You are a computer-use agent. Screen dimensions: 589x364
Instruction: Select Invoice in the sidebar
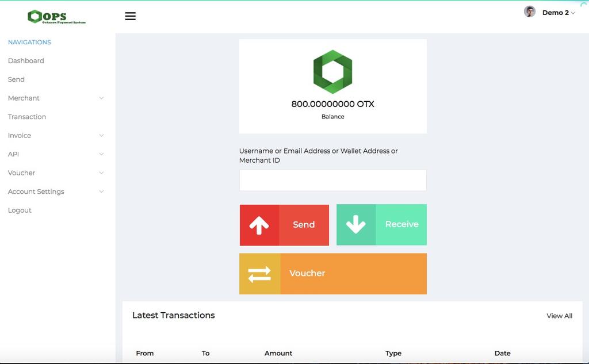(20, 136)
